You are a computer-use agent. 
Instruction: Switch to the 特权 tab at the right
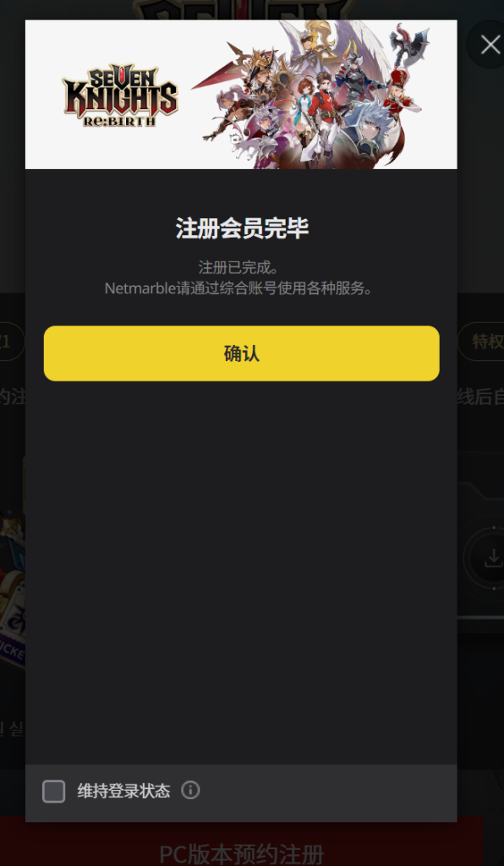[481, 342]
